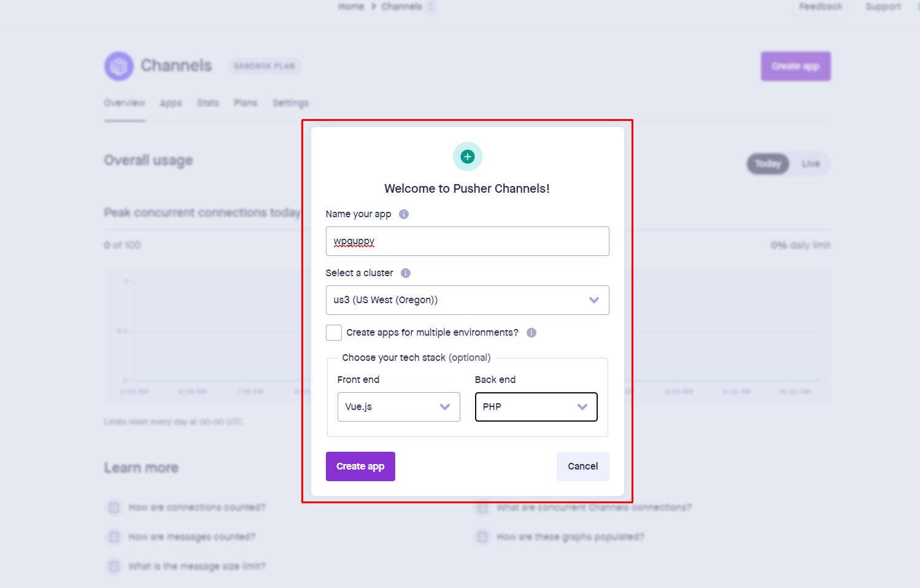Switch usage view to Live

(x=810, y=164)
